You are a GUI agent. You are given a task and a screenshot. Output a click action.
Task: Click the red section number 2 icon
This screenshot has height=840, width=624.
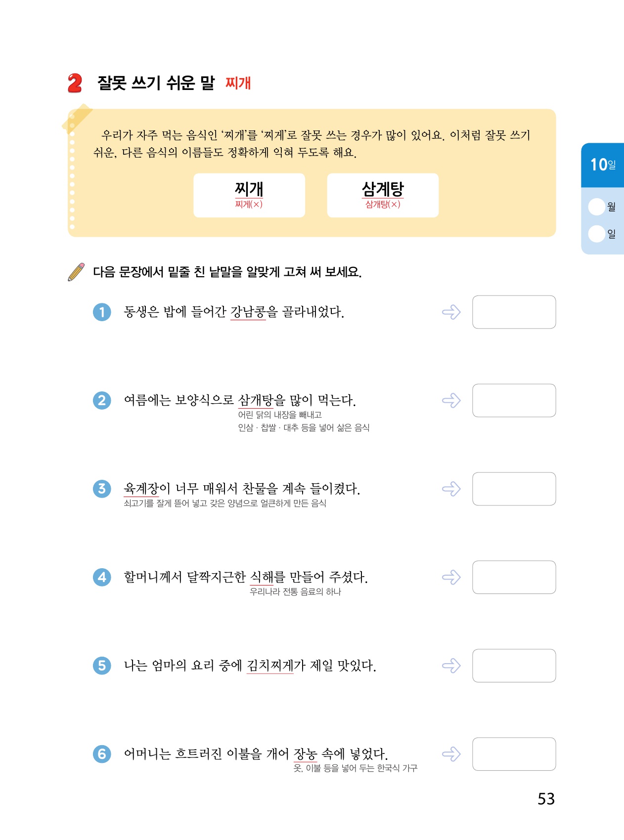[x=75, y=83]
